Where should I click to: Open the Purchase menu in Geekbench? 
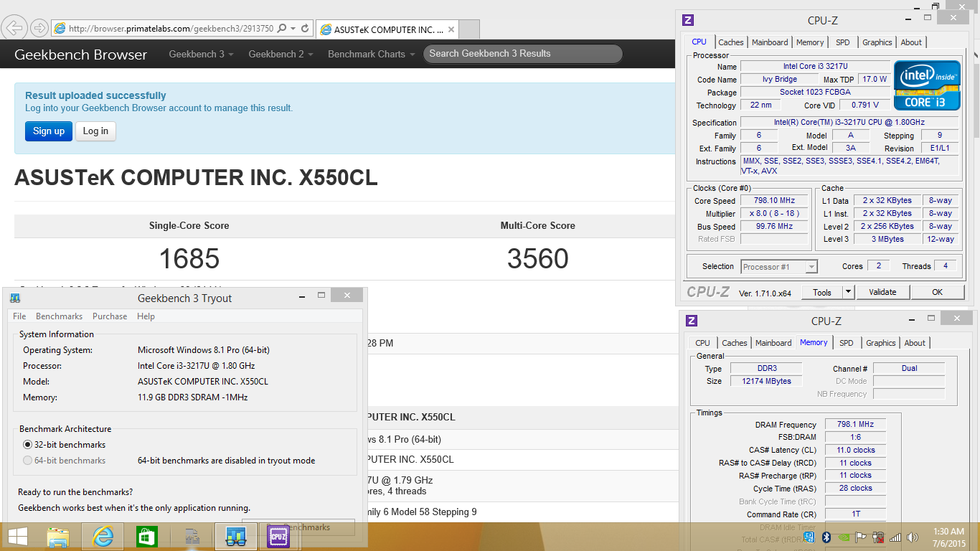(x=110, y=316)
